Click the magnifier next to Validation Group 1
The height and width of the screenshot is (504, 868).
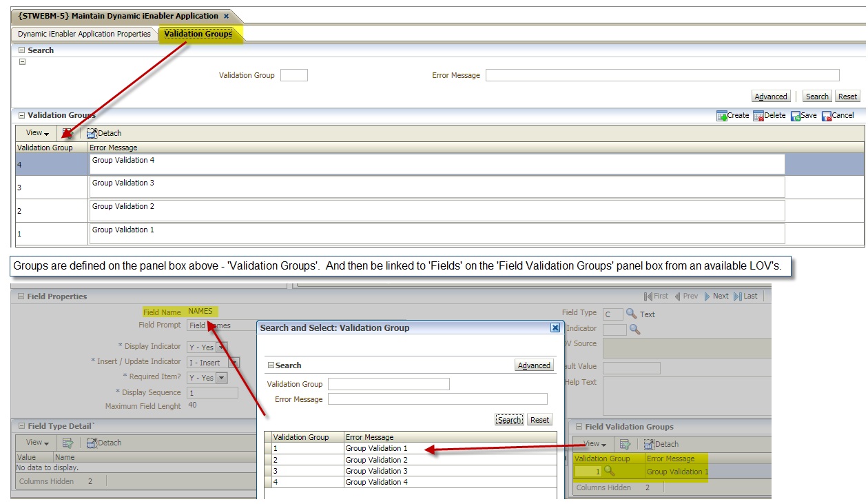point(609,472)
